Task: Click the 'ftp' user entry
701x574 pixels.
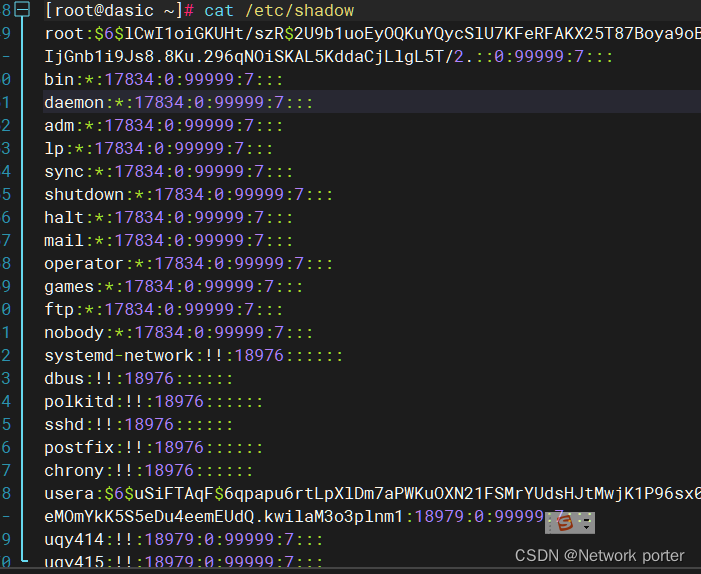Action: click(164, 309)
